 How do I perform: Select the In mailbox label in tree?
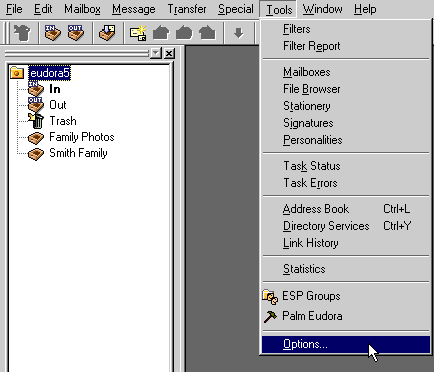tap(55, 89)
